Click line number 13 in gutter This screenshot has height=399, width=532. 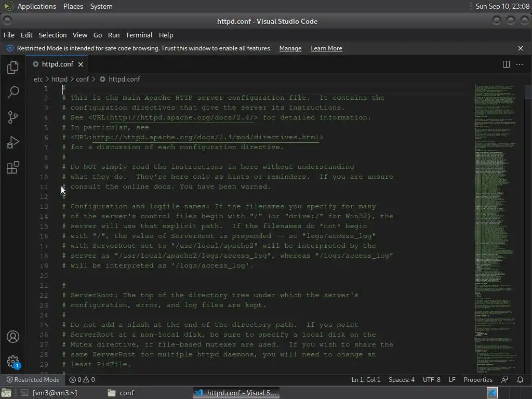tap(44, 206)
